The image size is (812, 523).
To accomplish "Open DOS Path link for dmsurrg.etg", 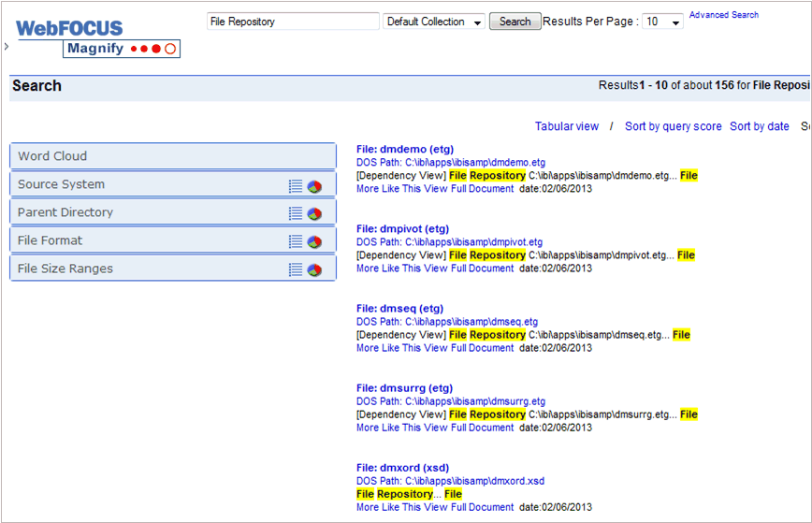I will [x=451, y=401].
